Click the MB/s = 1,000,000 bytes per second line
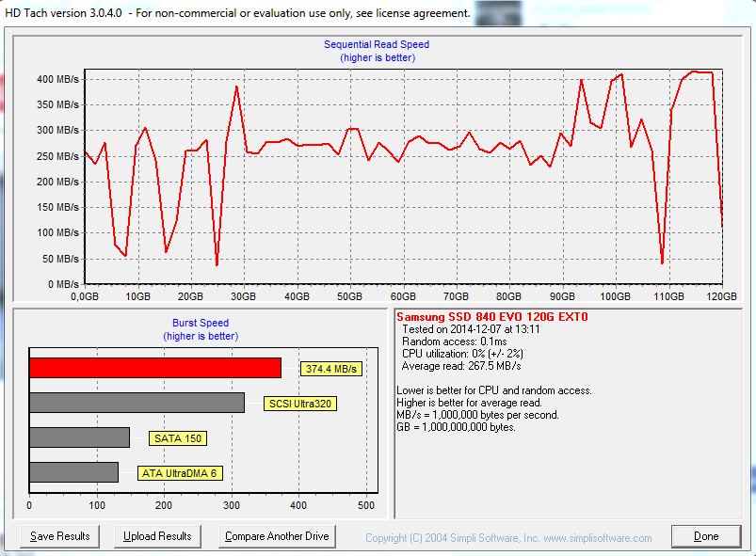 [478, 415]
